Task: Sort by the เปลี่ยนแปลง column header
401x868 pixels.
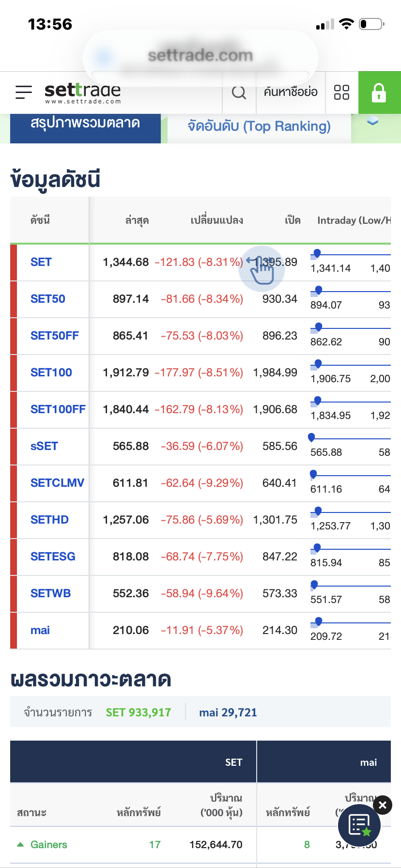Action: [216, 220]
